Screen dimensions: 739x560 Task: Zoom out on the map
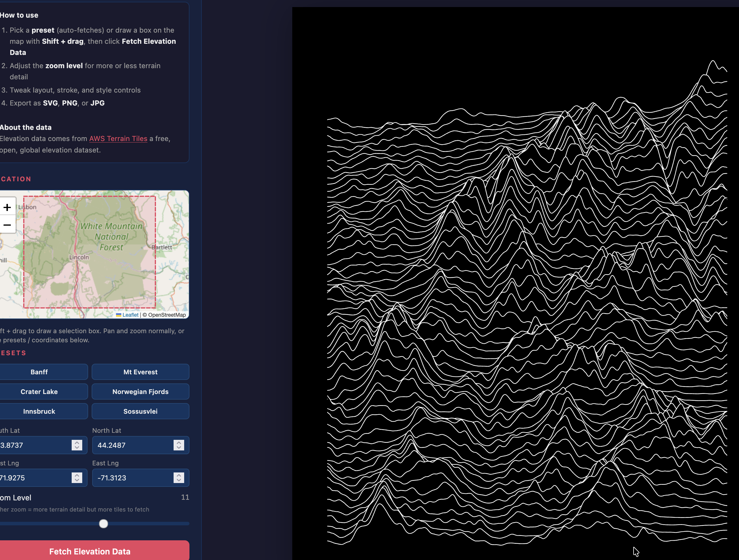coord(7,225)
